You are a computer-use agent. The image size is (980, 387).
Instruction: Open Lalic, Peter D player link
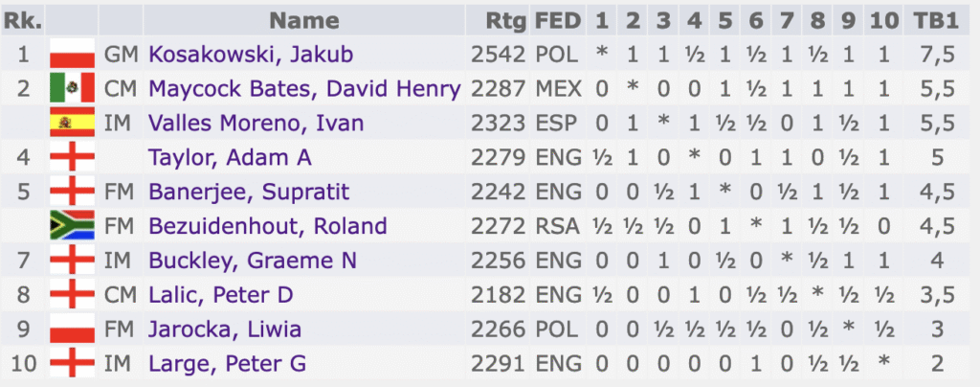coord(221,294)
